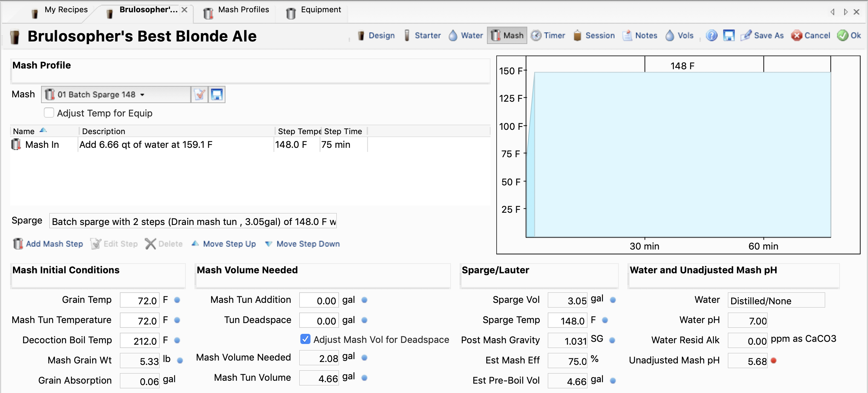Click Add Mash Step

tap(48, 244)
